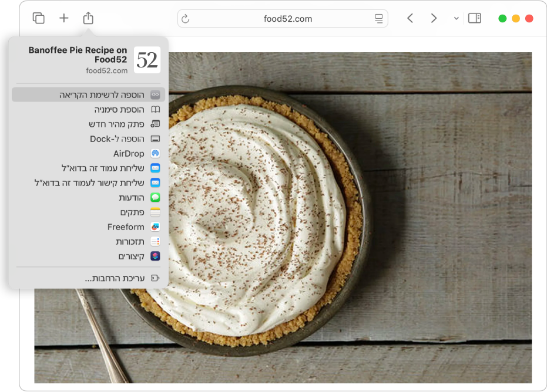Click the quick note icon
547x392 pixels.
click(x=155, y=124)
